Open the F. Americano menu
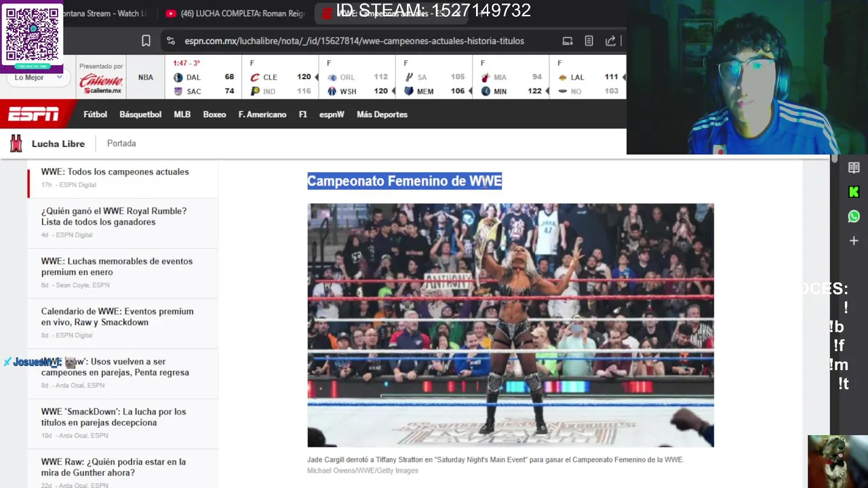Screen dimensions: 868x488 (x=262, y=115)
